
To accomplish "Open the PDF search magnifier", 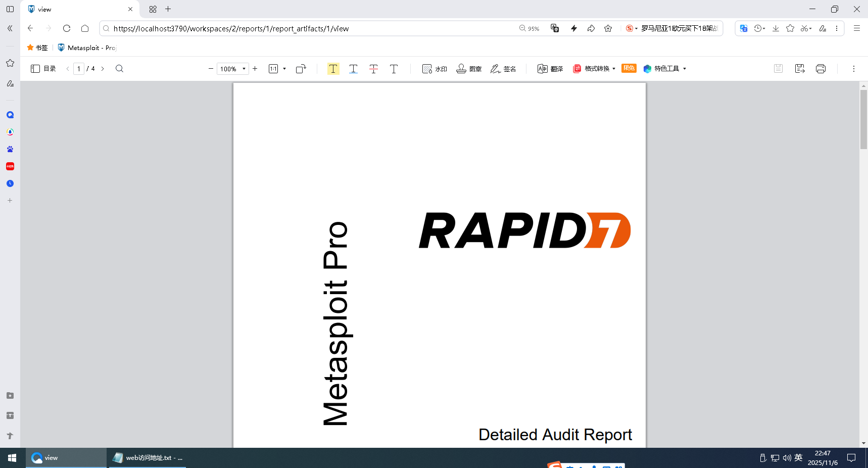I will [x=119, y=69].
